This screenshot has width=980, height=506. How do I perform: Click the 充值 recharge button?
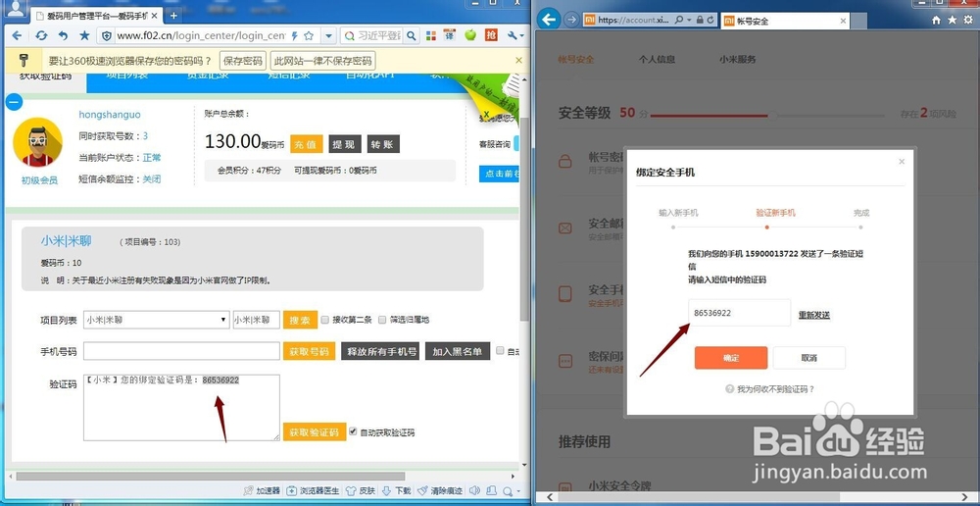tap(306, 144)
